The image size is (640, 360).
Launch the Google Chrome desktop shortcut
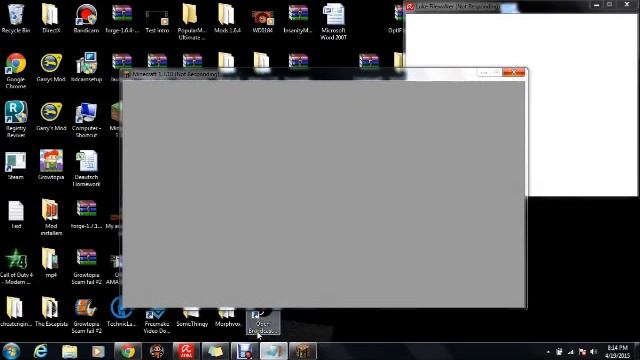click(x=16, y=70)
